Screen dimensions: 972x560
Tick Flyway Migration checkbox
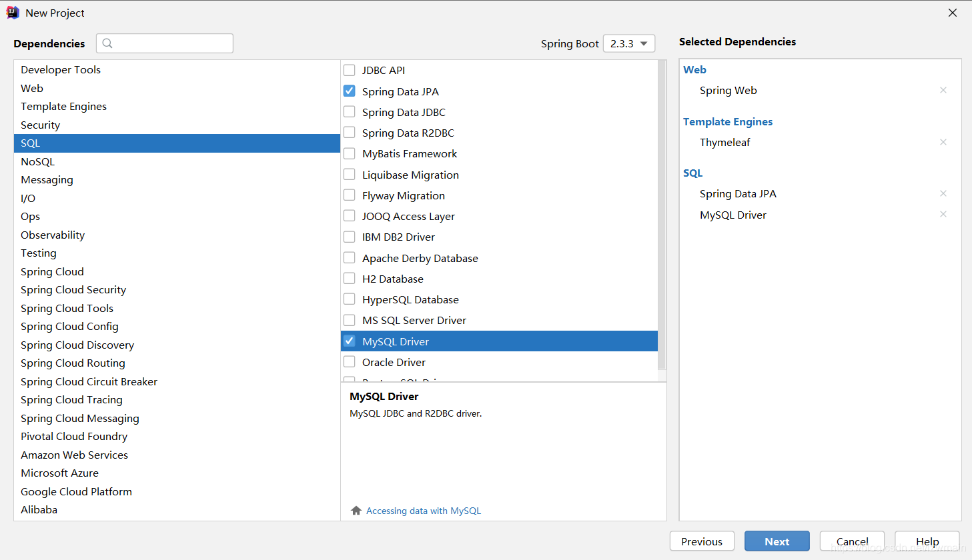(x=349, y=195)
